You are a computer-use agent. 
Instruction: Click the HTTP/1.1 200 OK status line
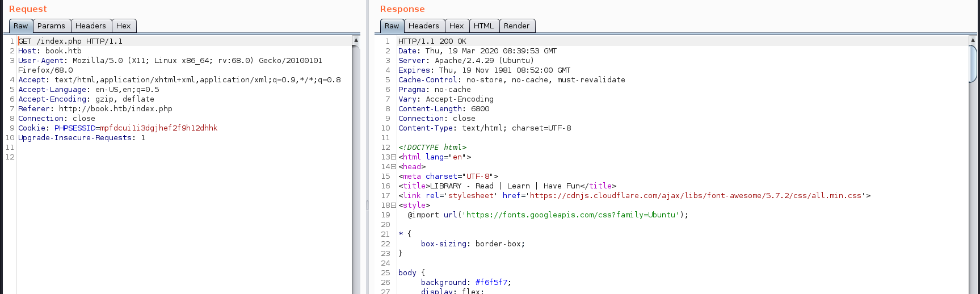[x=432, y=41]
